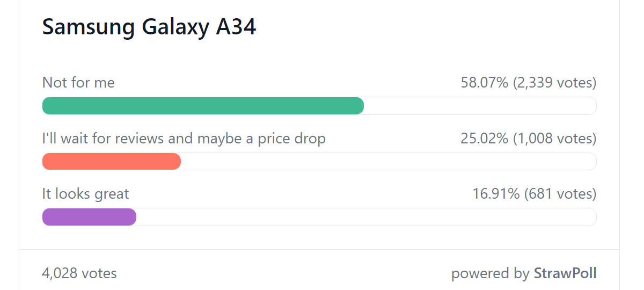Click the 4,028 votes total count
The image size is (644, 290).
79,273
